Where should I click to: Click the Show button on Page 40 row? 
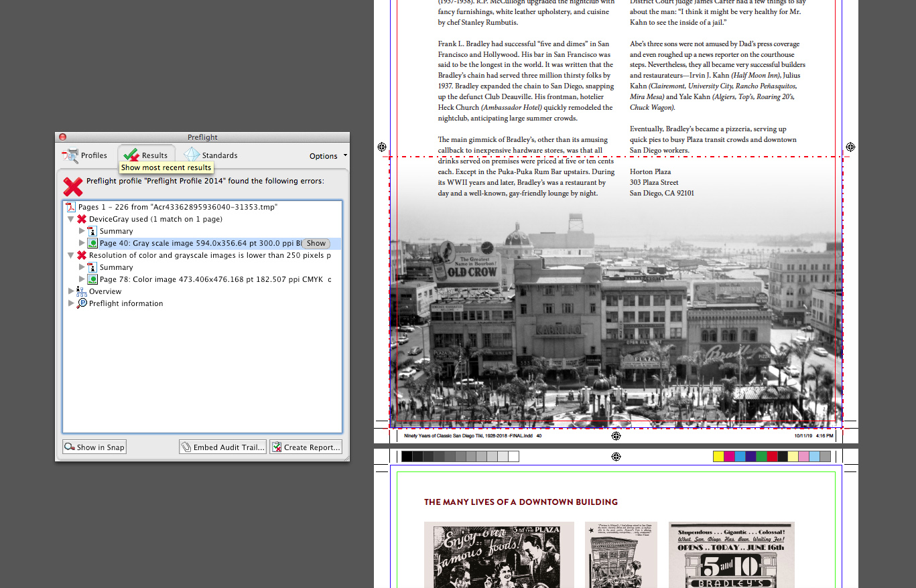316,243
